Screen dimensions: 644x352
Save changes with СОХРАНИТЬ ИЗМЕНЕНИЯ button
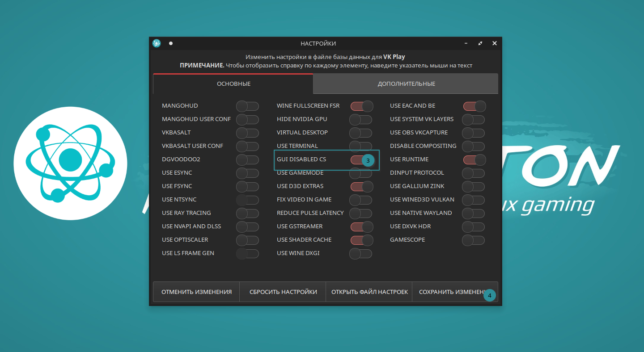[x=452, y=292]
